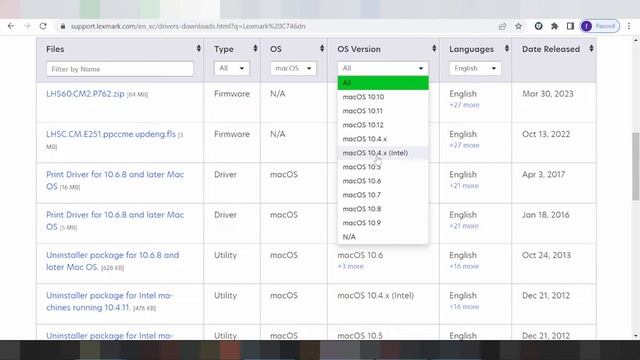Go back with the browser back arrow
This screenshot has height=360, width=640.
(11, 26)
